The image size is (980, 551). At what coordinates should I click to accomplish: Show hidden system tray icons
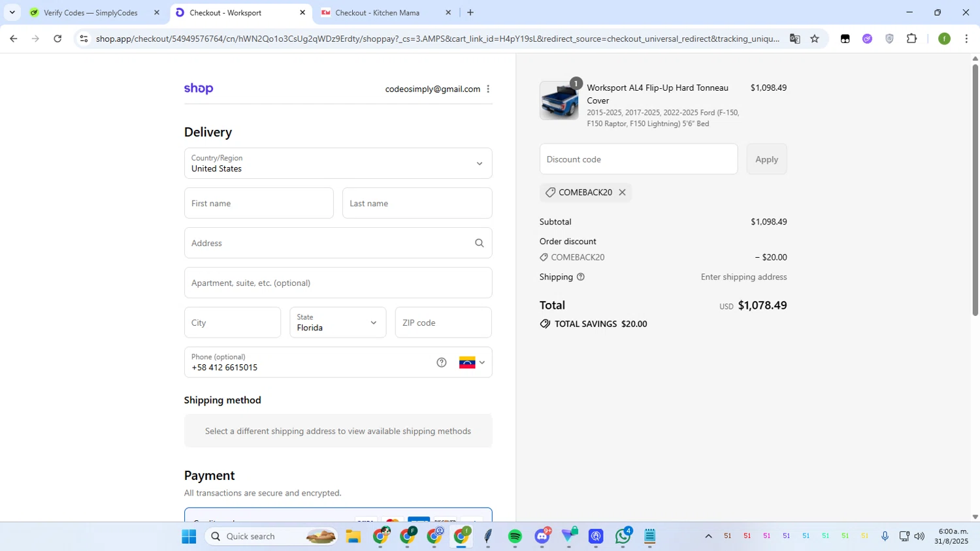(708, 536)
